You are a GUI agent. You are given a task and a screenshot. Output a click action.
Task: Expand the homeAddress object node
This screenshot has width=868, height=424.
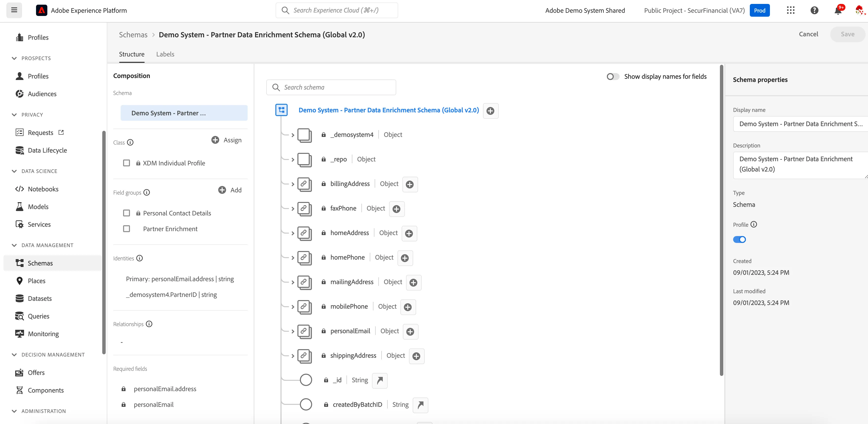tap(293, 233)
